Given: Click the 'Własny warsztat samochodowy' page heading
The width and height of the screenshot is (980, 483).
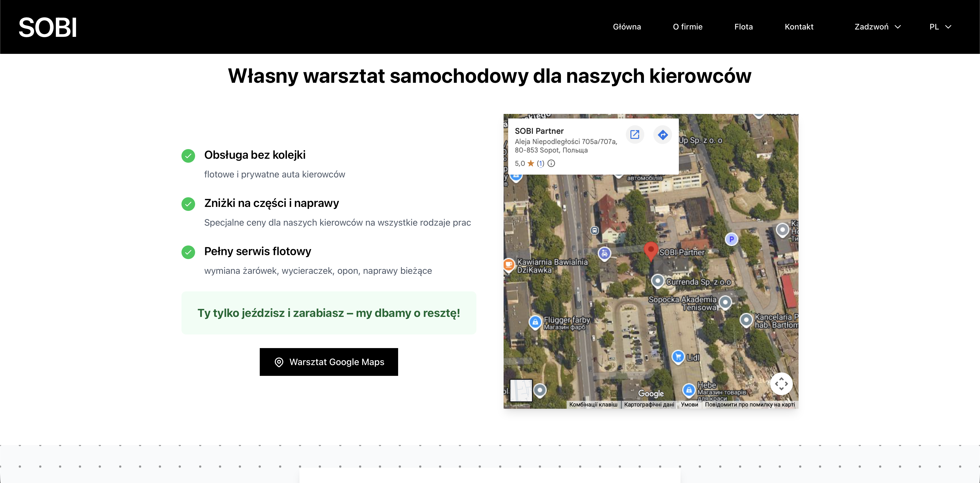Looking at the screenshot, I should (490, 76).
